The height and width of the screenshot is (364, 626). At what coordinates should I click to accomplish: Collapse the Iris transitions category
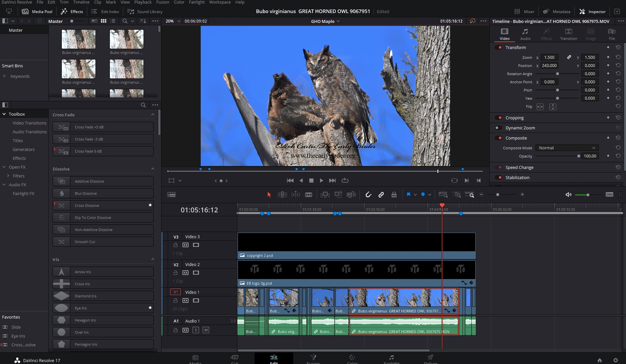tap(153, 259)
